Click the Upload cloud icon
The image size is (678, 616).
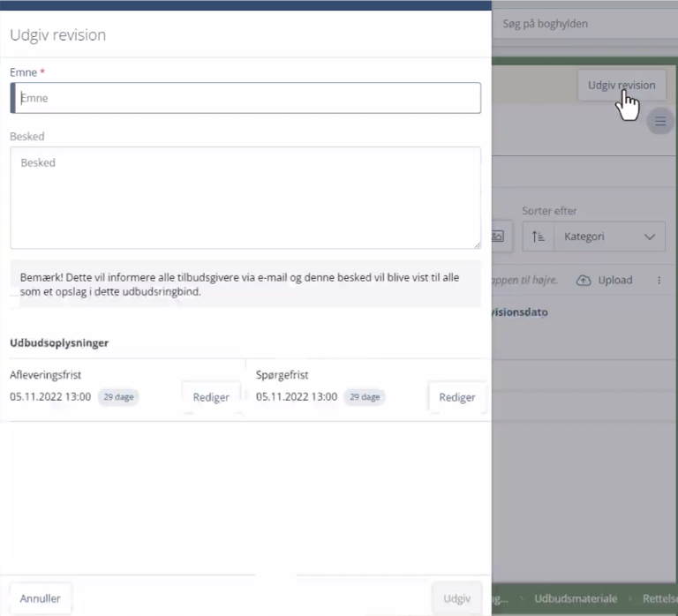tap(584, 281)
